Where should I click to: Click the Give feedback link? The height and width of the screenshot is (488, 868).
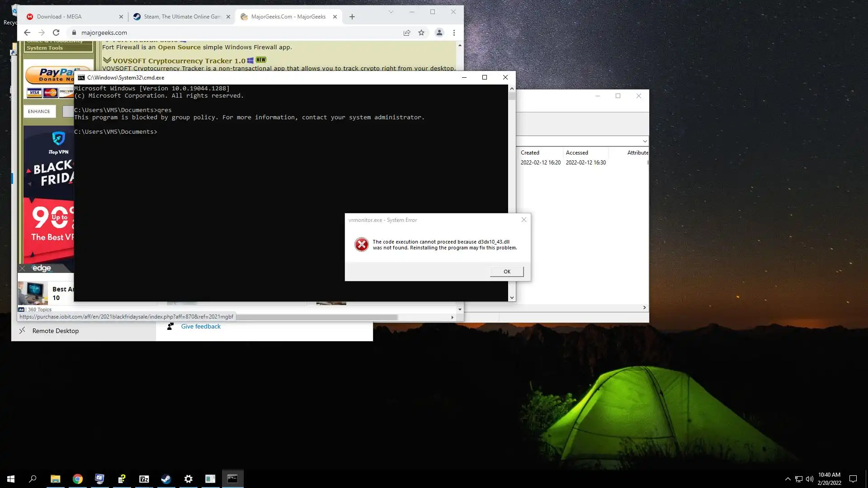(x=201, y=326)
